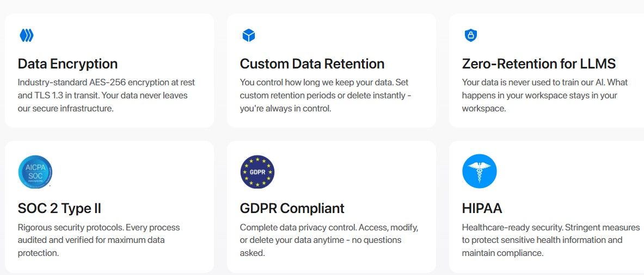The image size is (644, 275).
Task: Open the SOC 2 Type II heading
Action: (59, 208)
